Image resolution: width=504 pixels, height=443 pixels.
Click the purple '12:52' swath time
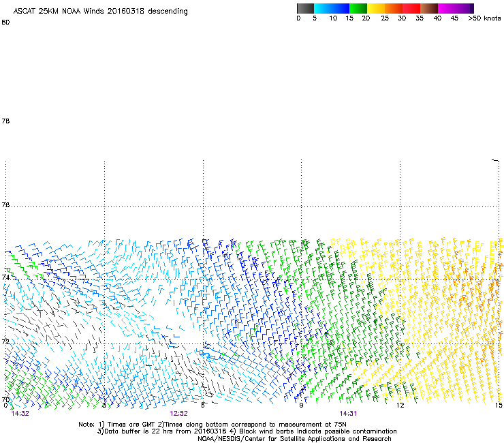178,414
